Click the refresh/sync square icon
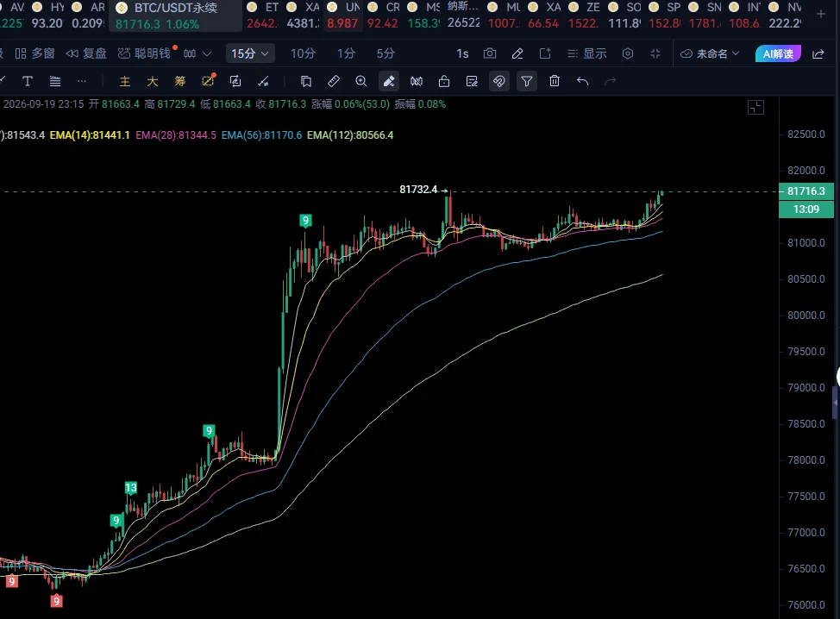The width and height of the screenshot is (840, 619). pos(235,81)
